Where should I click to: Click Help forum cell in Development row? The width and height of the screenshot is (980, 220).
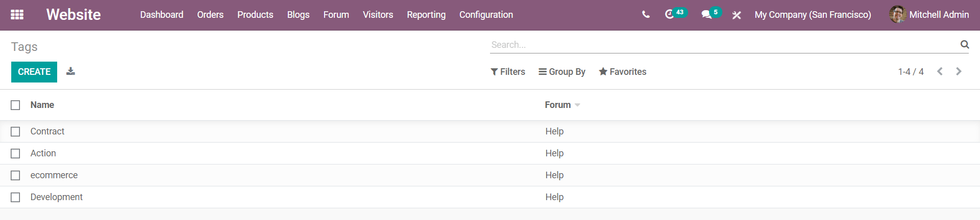pos(554,197)
